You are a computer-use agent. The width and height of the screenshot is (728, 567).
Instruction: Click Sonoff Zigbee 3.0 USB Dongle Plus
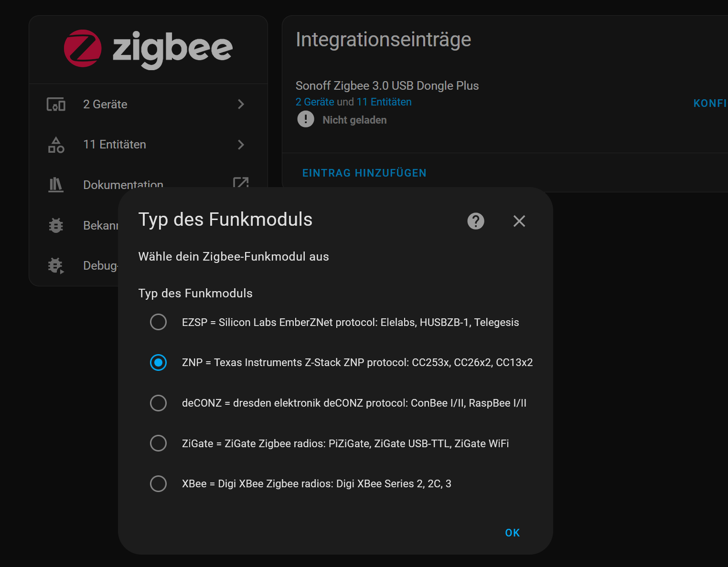387,85
